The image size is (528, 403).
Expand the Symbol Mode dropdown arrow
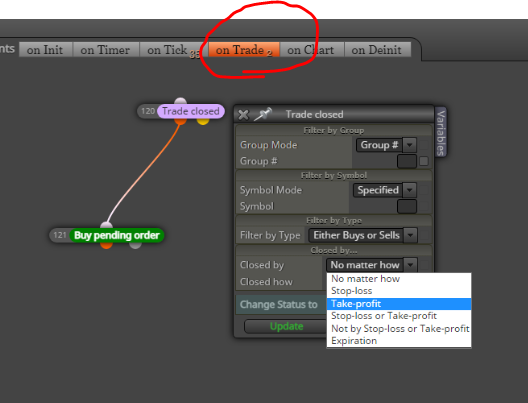(x=410, y=190)
